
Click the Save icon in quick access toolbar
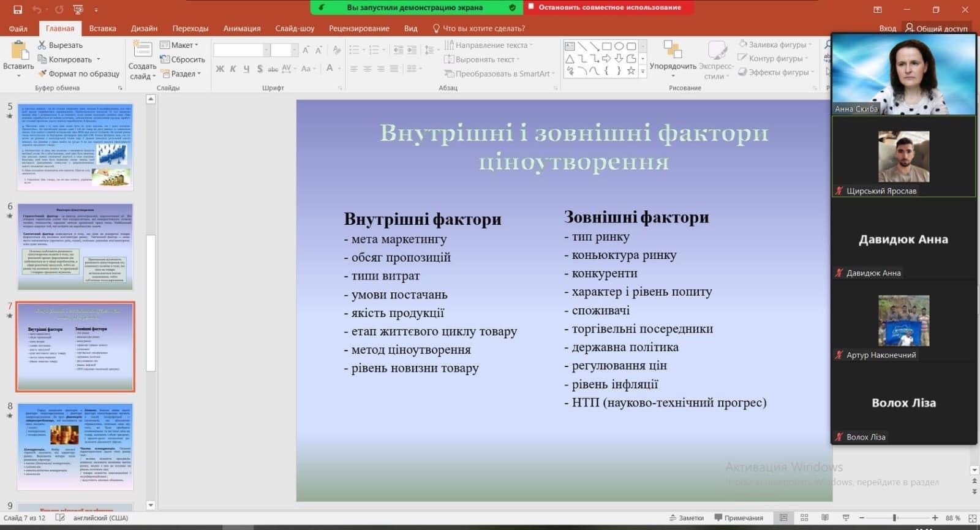click(x=17, y=9)
